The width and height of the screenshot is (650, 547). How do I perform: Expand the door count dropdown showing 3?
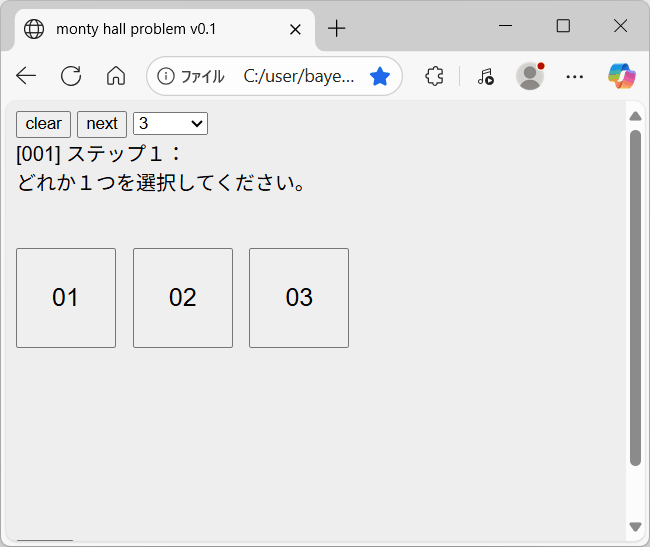click(x=170, y=123)
